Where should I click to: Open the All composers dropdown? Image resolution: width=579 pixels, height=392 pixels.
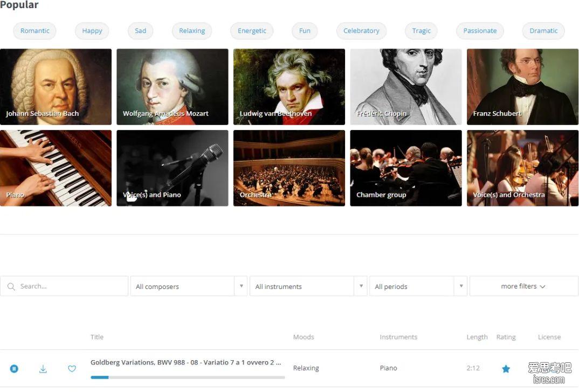coord(188,286)
